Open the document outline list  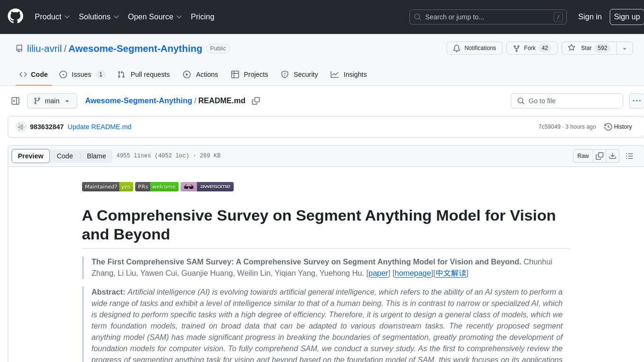coord(629,156)
